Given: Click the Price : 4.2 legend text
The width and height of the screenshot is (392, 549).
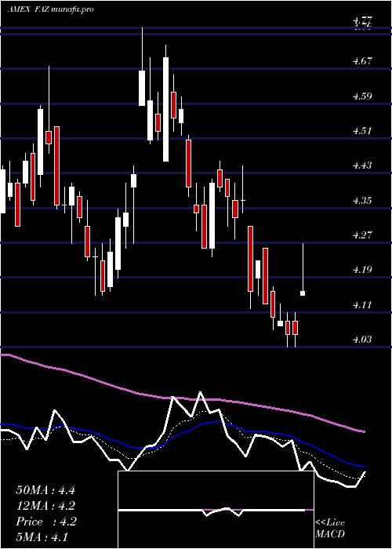Looking at the screenshot, I should point(46,522).
